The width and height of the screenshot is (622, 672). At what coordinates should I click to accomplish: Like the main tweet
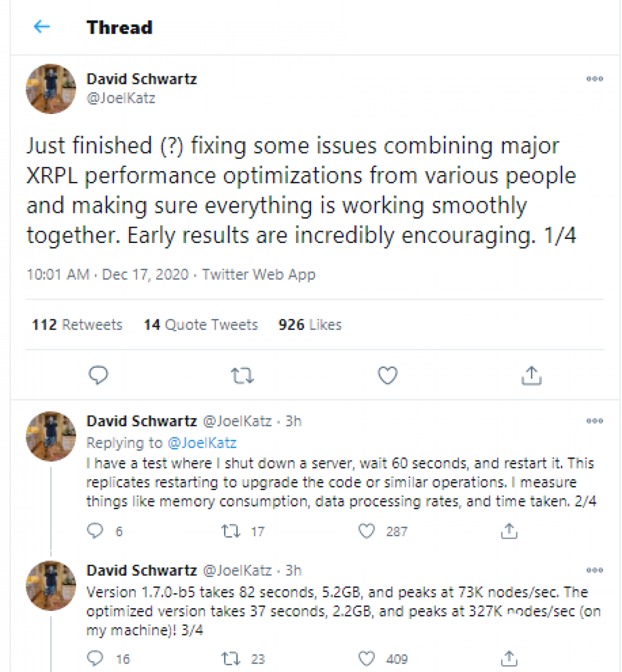click(387, 375)
